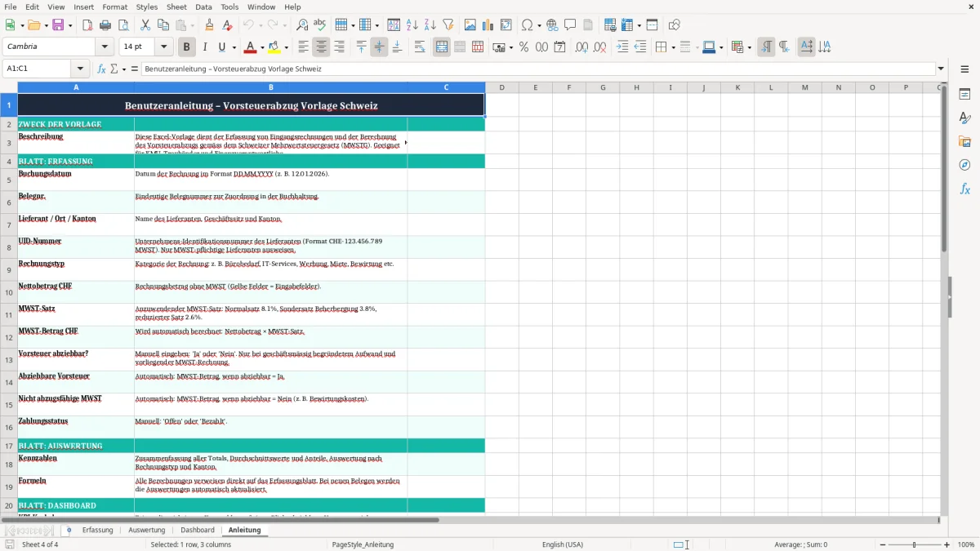
Task: Click the Sort Descending icon
Action: (430, 24)
